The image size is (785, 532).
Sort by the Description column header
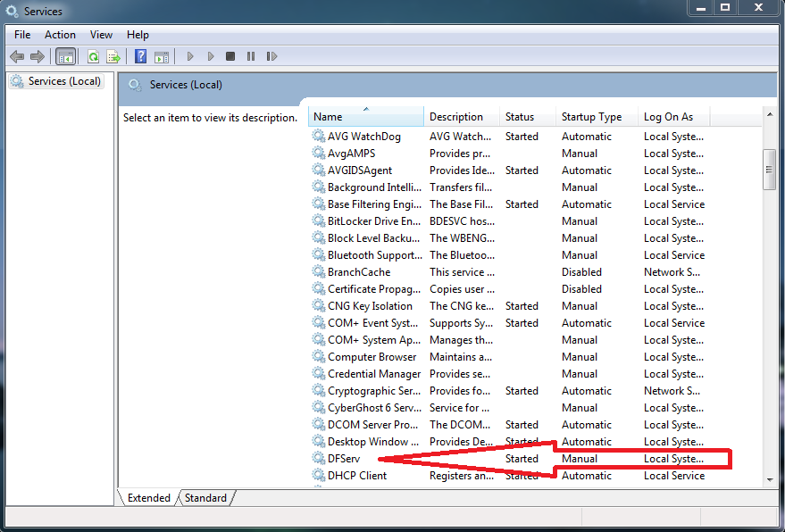point(462,117)
